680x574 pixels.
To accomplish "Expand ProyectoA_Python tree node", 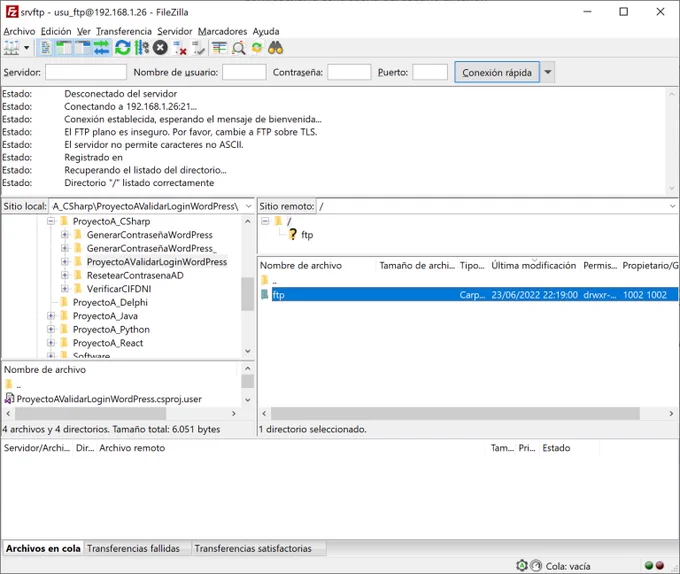I will pyautogui.click(x=51, y=329).
